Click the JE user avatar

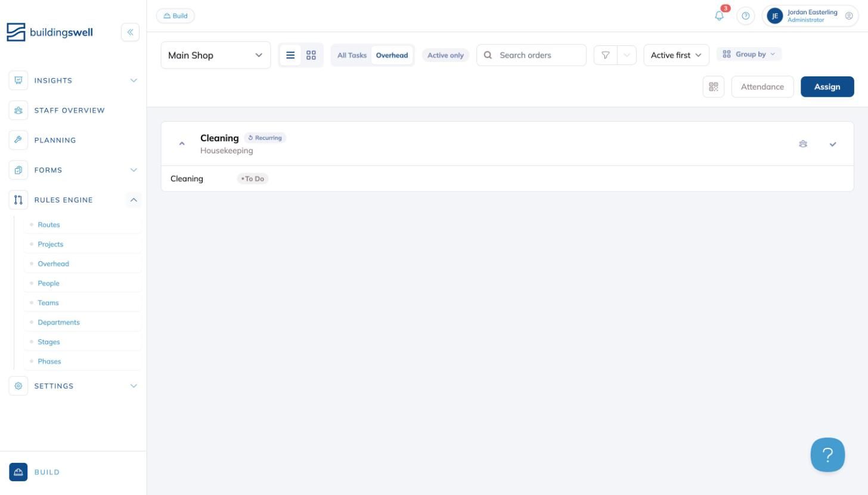click(774, 16)
